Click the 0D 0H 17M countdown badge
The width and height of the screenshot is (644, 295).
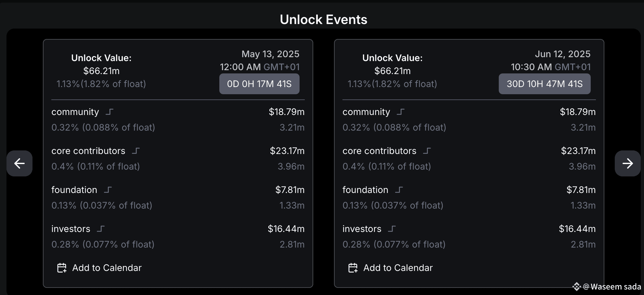point(259,84)
